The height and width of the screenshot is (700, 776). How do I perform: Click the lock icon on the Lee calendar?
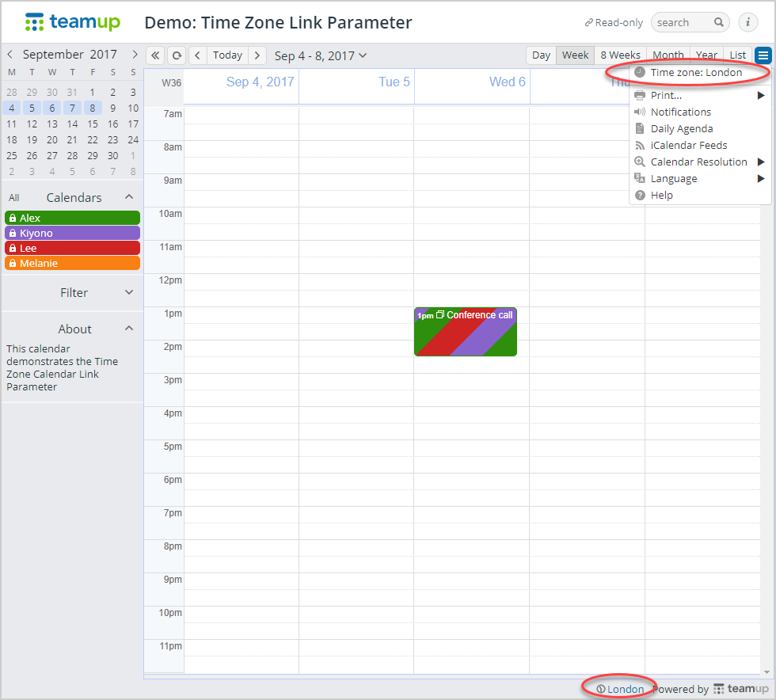[x=13, y=248]
